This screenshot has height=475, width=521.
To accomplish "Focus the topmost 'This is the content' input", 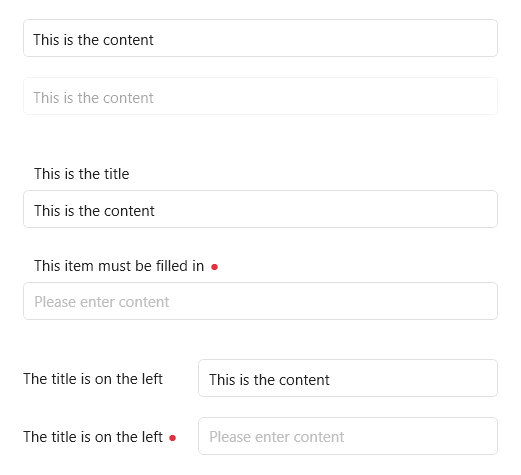I will (x=260, y=38).
